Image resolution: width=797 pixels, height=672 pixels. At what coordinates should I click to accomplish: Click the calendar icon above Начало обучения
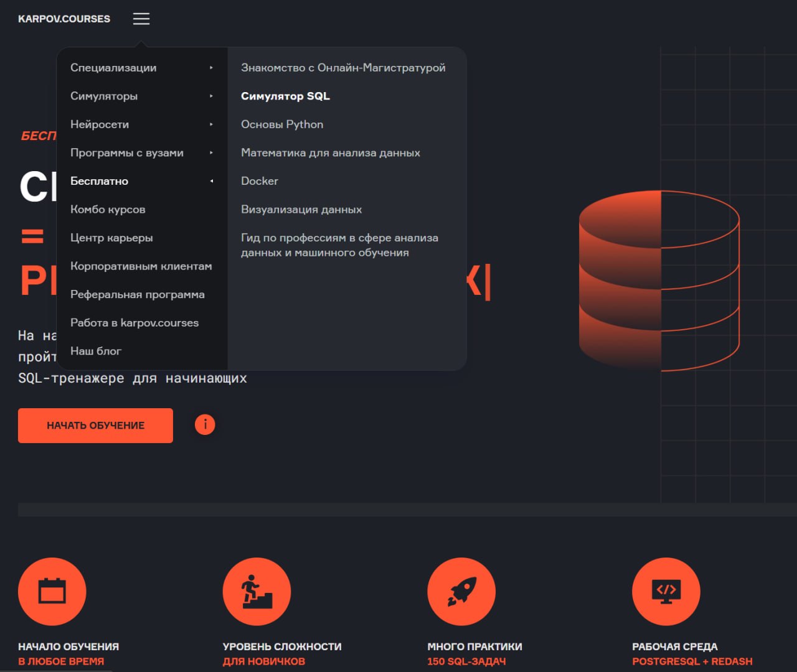[x=52, y=591]
